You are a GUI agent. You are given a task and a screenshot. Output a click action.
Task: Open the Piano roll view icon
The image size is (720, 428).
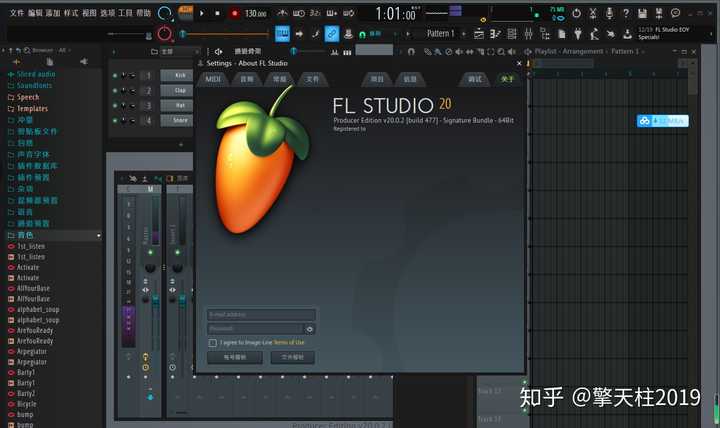click(495, 34)
